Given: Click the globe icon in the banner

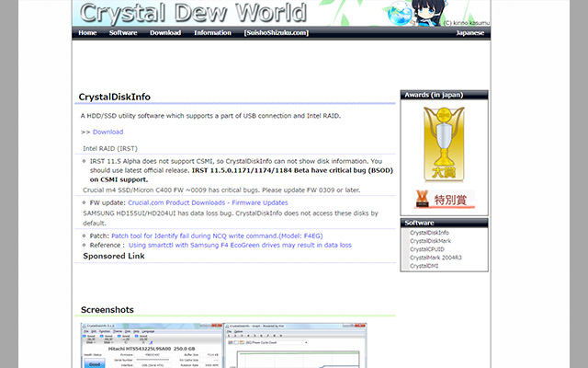Looking at the screenshot, I should pyautogui.click(x=399, y=14).
